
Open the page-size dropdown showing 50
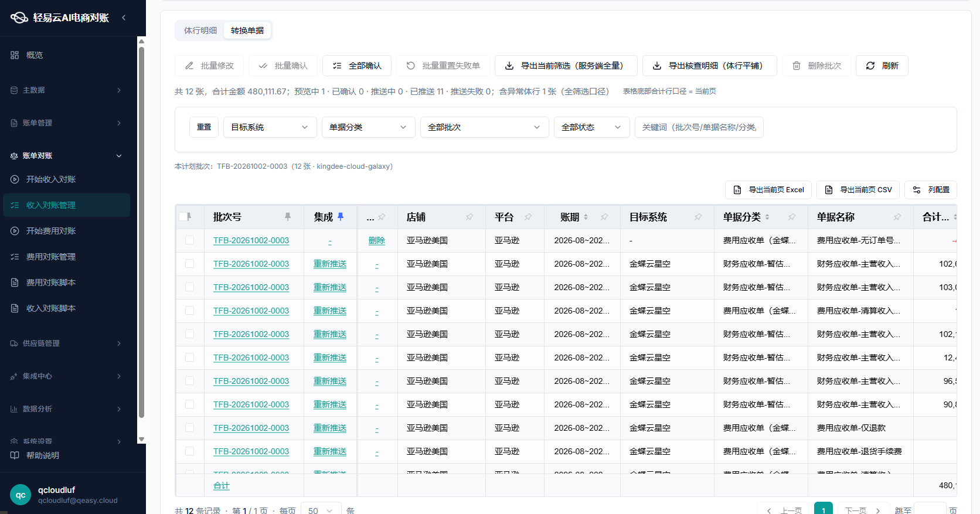click(321, 510)
